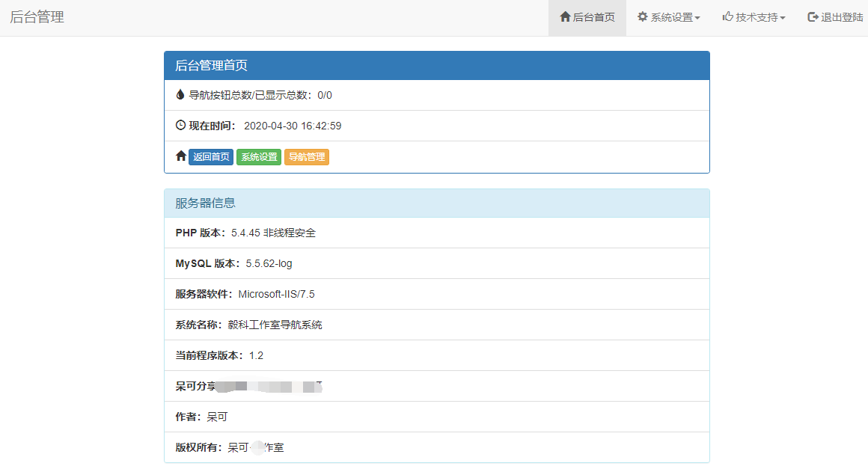Click the clock icon beside 现在时间
868x466 pixels.
click(x=180, y=125)
